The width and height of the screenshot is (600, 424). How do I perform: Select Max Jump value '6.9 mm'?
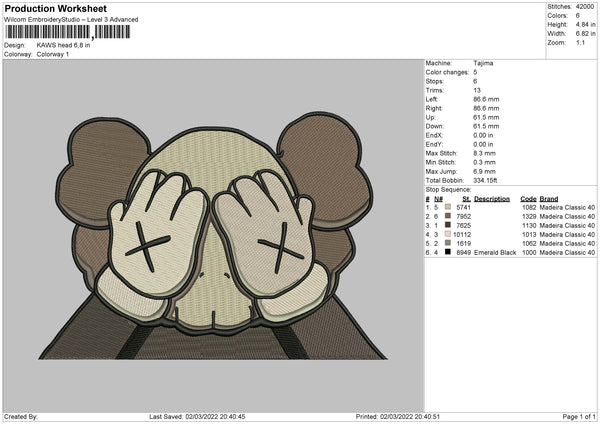click(484, 172)
